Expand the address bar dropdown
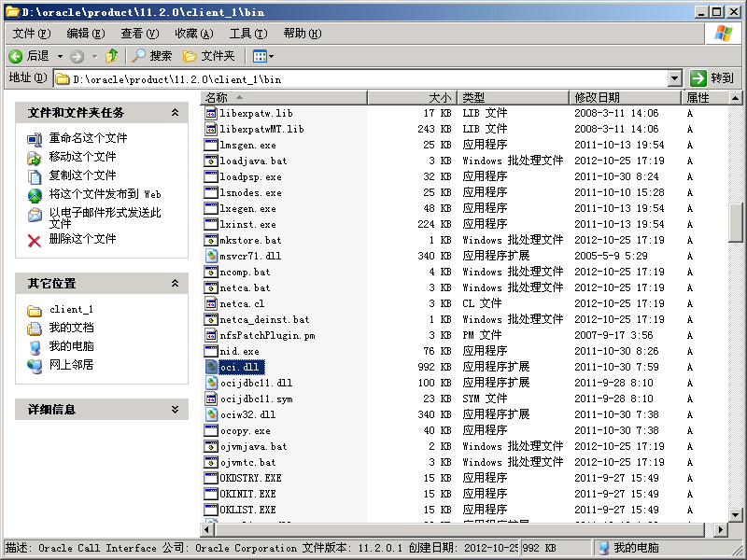747x560 pixels. [x=674, y=78]
